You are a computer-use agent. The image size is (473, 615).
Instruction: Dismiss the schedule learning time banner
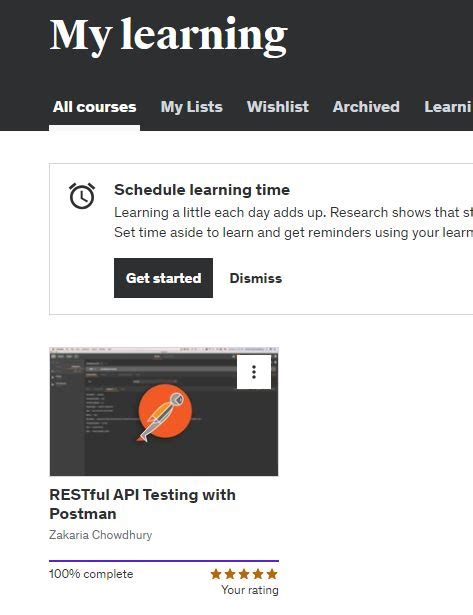point(256,278)
